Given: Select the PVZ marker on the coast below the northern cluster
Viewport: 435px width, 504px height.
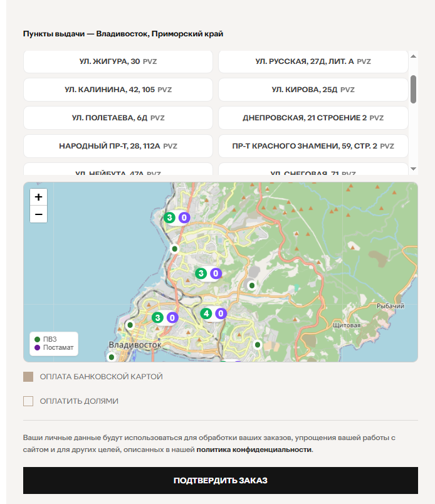Looking at the screenshot, I should pyautogui.click(x=175, y=248).
